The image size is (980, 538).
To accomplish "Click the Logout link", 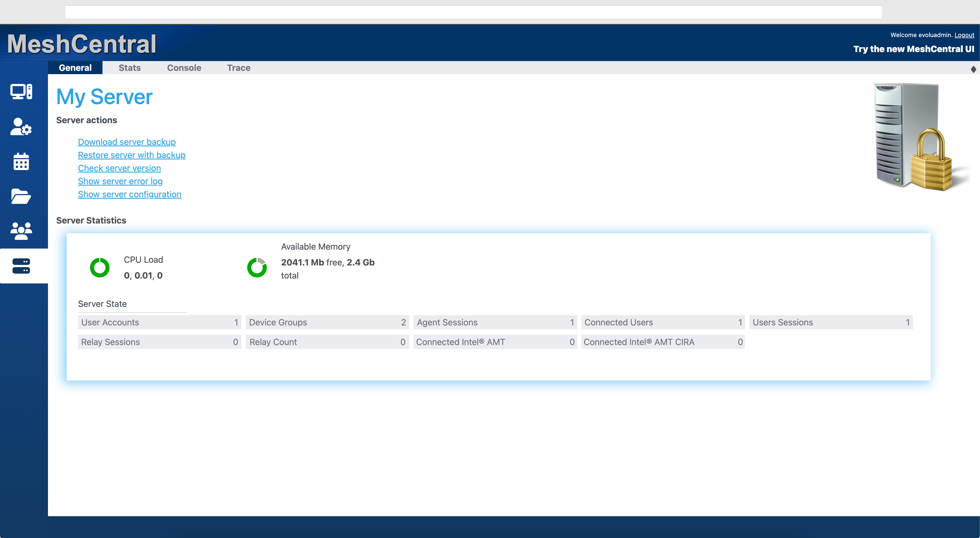I will pyautogui.click(x=964, y=35).
